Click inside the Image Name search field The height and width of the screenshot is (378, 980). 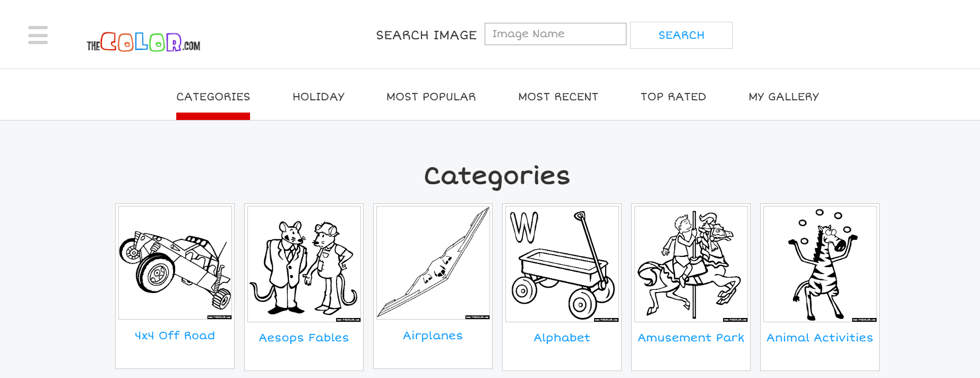tap(555, 33)
